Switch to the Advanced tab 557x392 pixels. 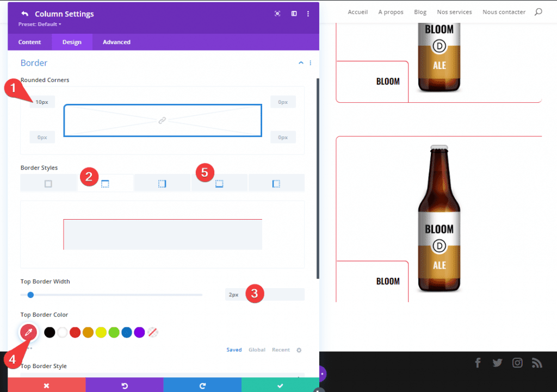(x=116, y=42)
